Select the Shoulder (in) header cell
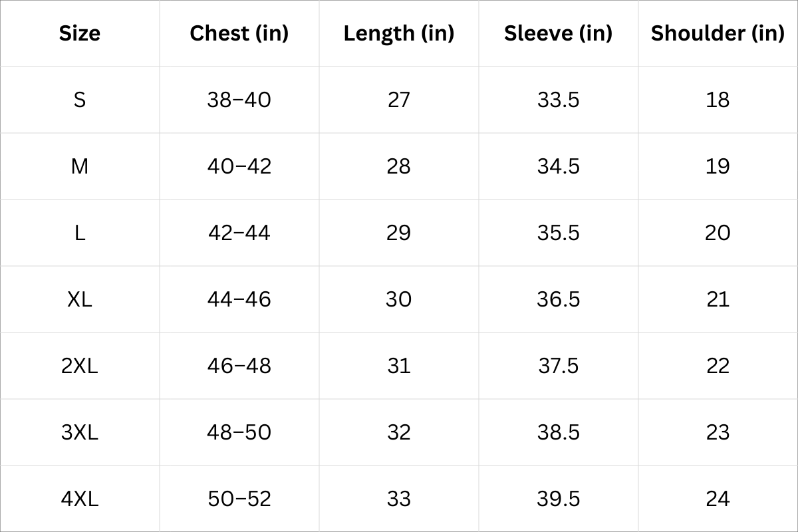Viewport: 798px width, 532px height. coord(718,33)
